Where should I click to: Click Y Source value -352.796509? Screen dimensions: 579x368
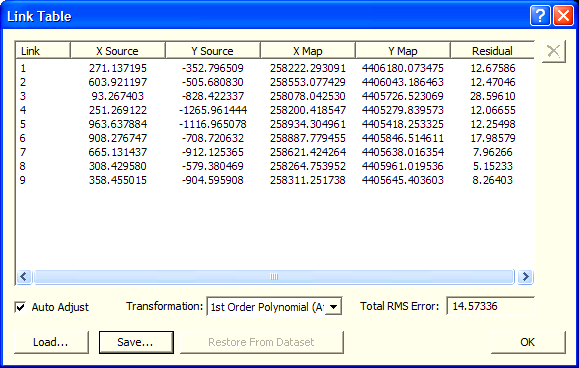click(x=213, y=68)
